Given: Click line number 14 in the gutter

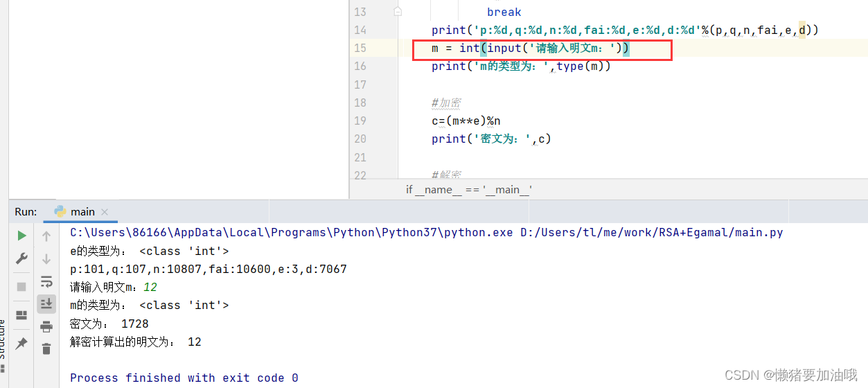Looking at the screenshot, I should (x=360, y=30).
